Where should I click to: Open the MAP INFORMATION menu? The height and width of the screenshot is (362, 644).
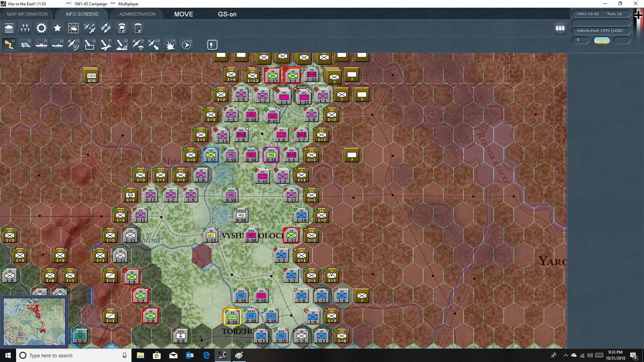tap(27, 14)
